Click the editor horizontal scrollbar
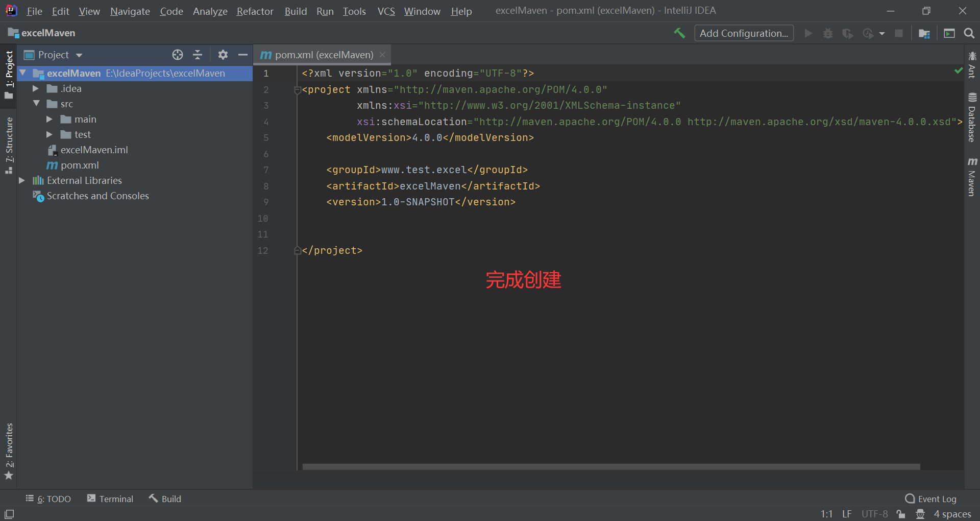 click(x=611, y=467)
